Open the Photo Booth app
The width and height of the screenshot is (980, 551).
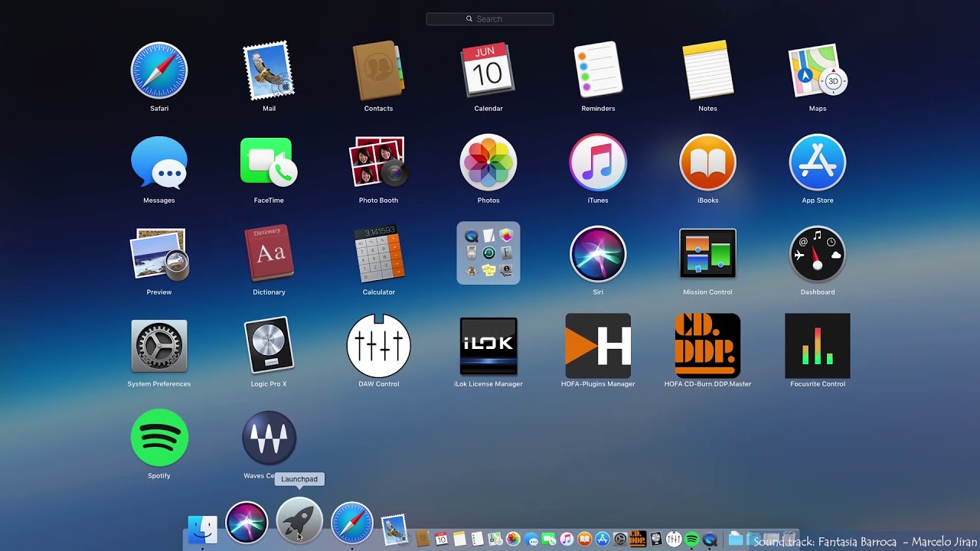coord(378,162)
